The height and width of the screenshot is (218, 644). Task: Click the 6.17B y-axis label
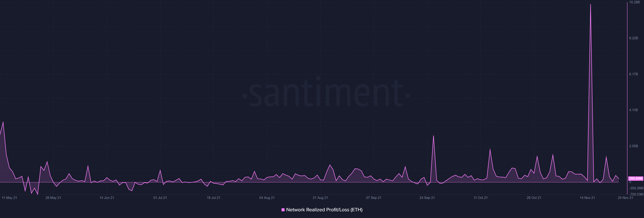[x=633, y=74]
